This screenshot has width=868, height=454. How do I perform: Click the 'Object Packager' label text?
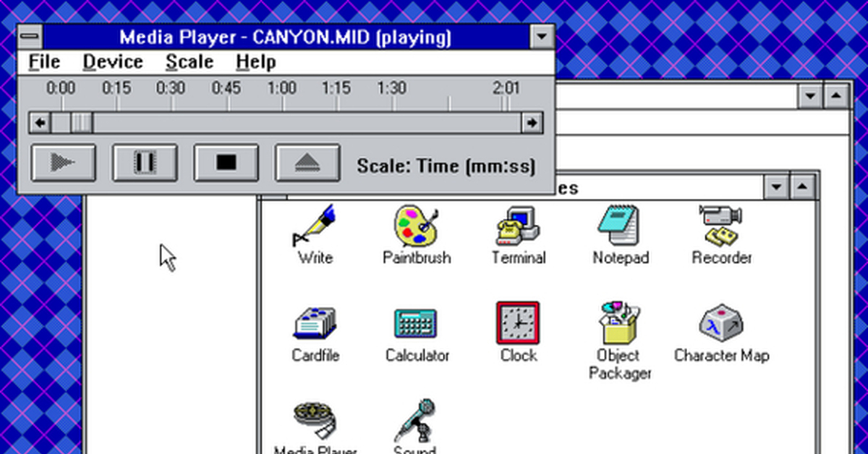pos(619,364)
